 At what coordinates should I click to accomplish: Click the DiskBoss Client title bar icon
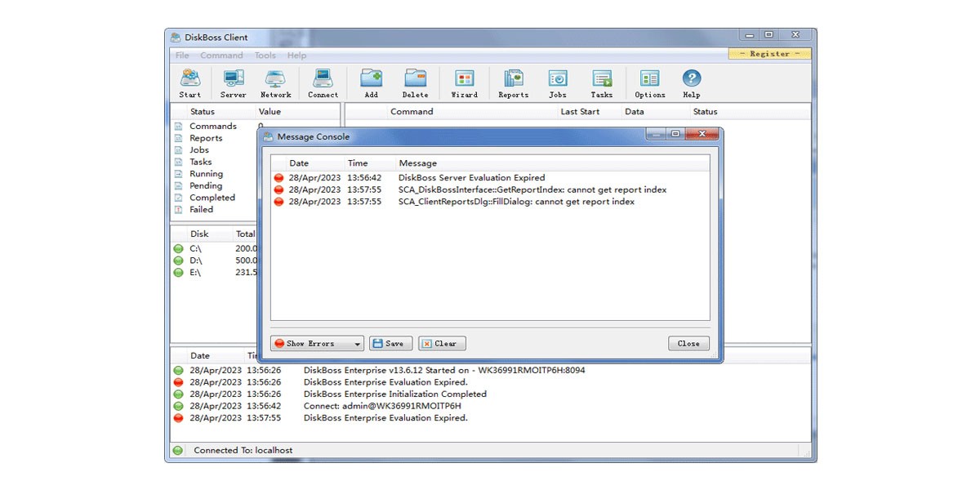click(x=176, y=38)
